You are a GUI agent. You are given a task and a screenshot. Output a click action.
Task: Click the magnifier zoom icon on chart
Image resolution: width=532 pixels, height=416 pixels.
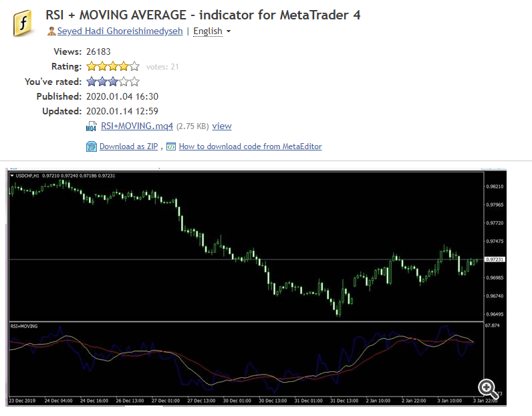487,388
